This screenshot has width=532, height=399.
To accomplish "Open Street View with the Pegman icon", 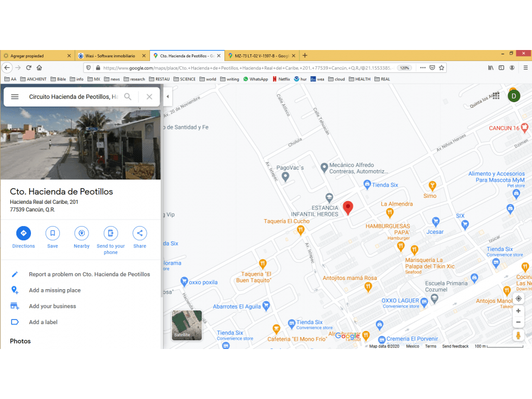I will [x=518, y=335].
